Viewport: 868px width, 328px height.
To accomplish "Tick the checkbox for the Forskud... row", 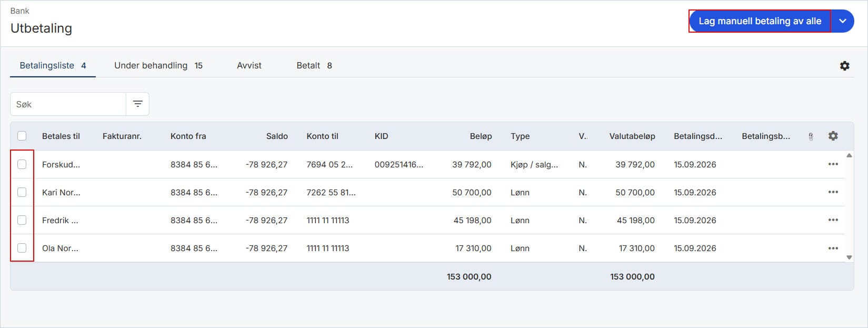I will (22, 164).
